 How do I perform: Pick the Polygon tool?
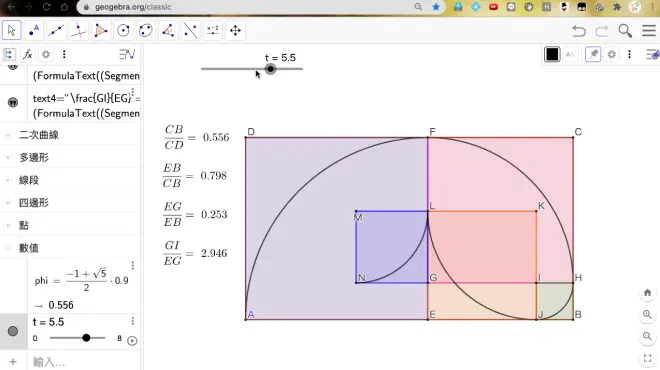(101, 31)
